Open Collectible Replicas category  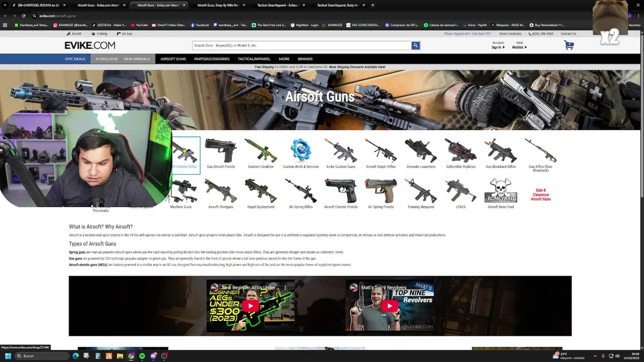point(461,153)
